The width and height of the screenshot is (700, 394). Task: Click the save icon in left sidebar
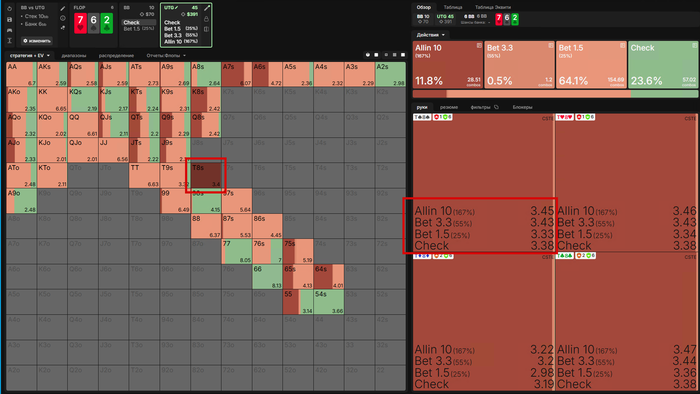point(9,20)
